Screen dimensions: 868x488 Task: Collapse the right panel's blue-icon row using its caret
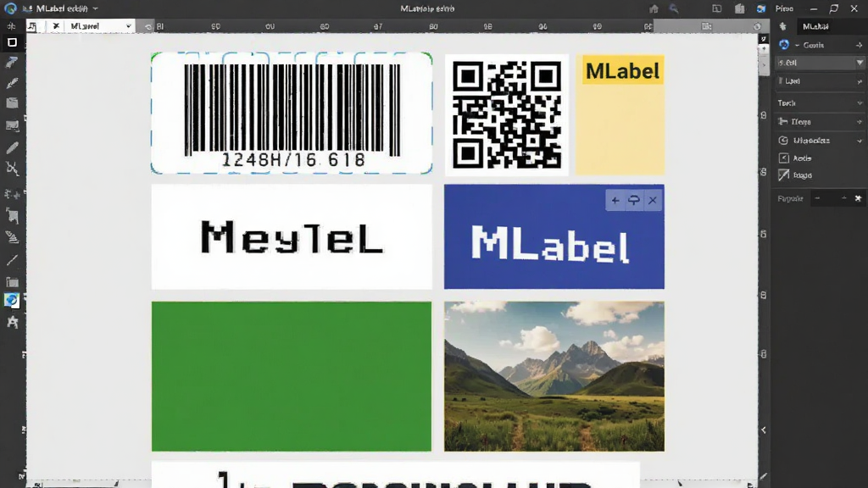coord(797,46)
